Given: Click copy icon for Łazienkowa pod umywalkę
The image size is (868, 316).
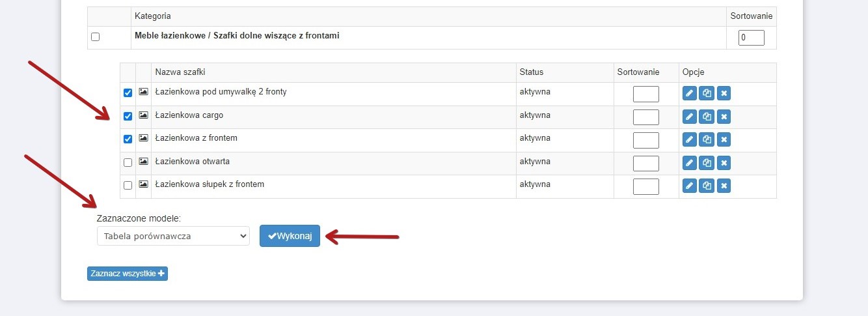Looking at the screenshot, I should 706,93.
